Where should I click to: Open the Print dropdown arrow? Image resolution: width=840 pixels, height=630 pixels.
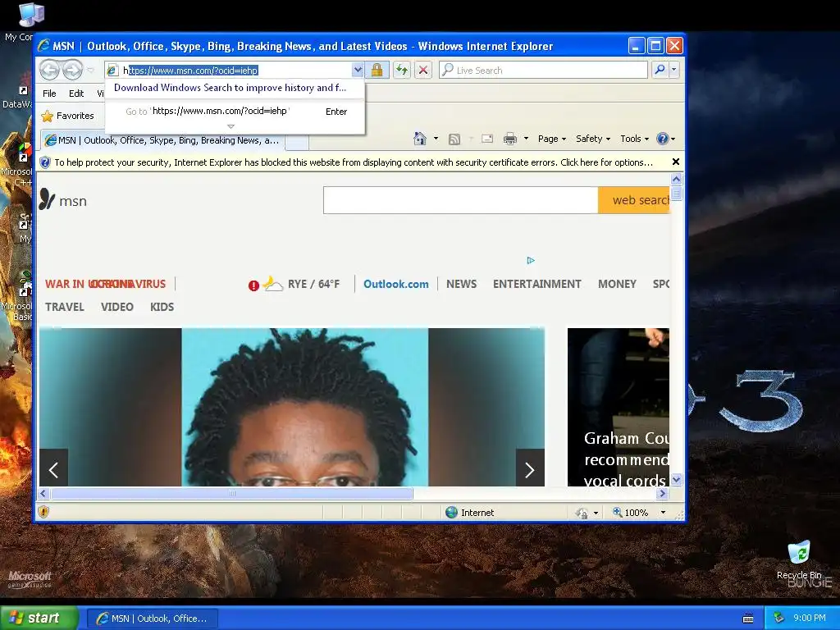point(526,139)
